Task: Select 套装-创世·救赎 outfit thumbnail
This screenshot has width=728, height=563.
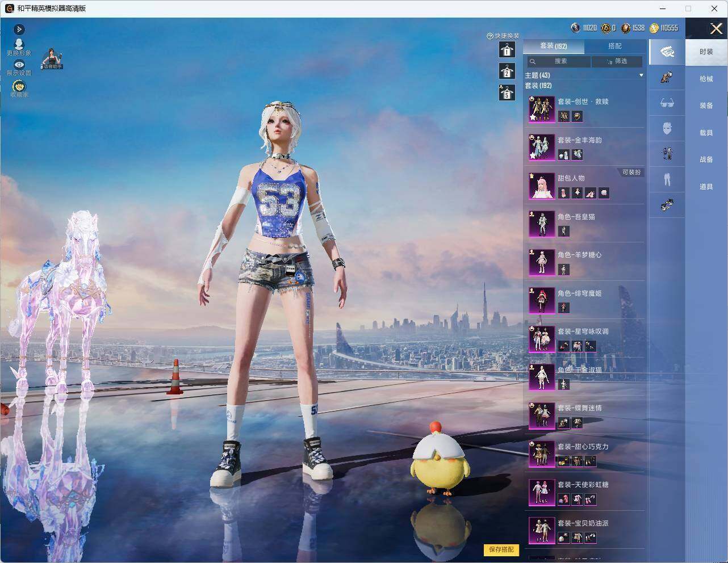Action: 542,109
